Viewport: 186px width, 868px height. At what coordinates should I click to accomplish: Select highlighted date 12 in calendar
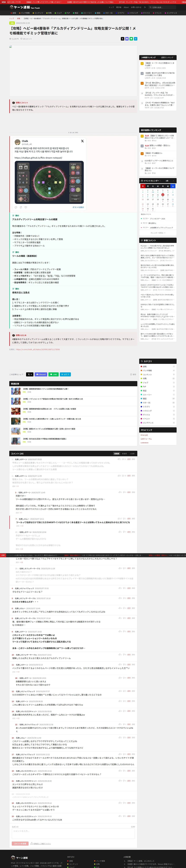[163, 195]
